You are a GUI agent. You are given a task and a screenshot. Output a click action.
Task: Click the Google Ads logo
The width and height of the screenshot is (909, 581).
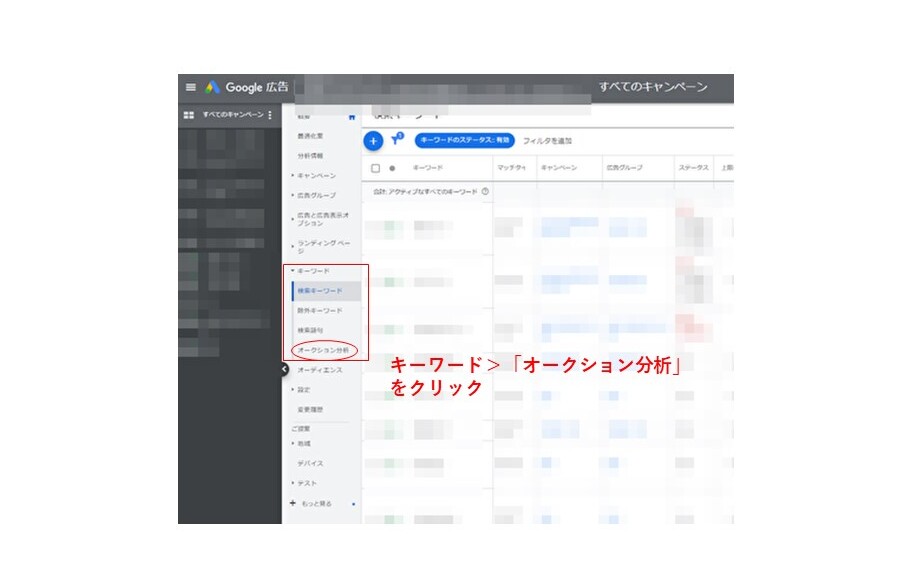pos(247,87)
